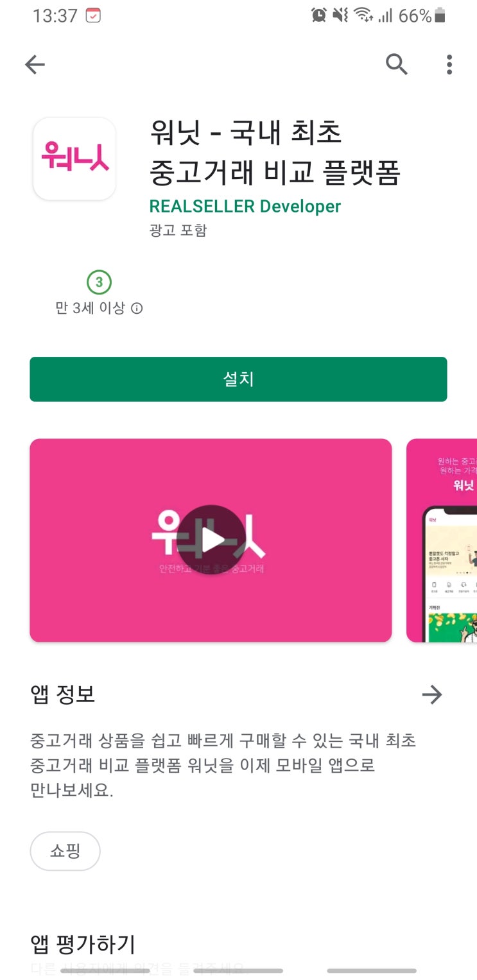The image size is (477, 980).
Task: Tap the info icon beside 만 3세 이상
Action: pyautogui.click(x=137, y=308)
